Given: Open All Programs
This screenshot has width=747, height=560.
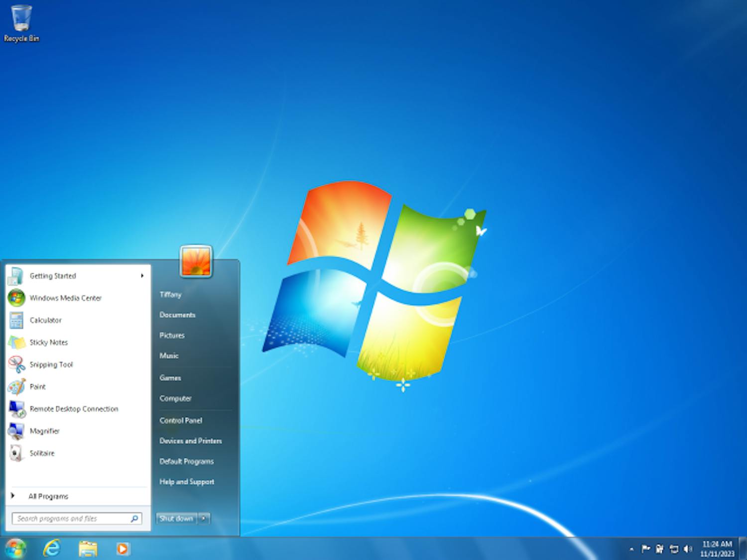Looking at the screenshot, I should point(48,496).
